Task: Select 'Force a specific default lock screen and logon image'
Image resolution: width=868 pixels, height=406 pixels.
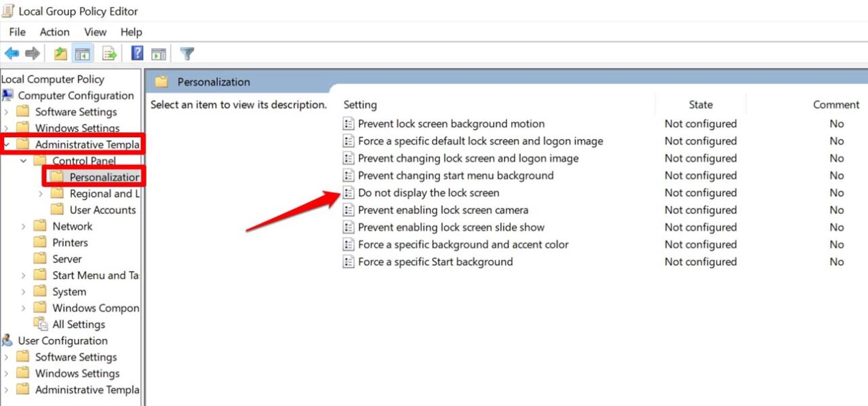Action: pyautogui.click(x=480, y=141)
